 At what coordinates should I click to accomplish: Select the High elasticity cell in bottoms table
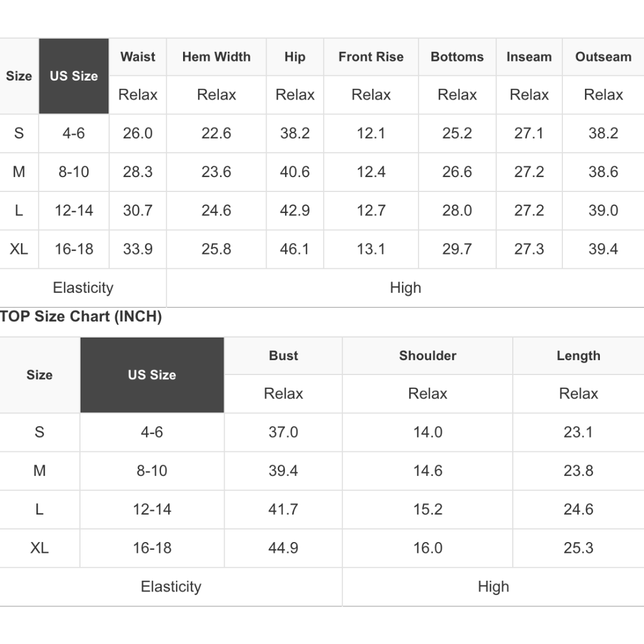pos(405,288)
